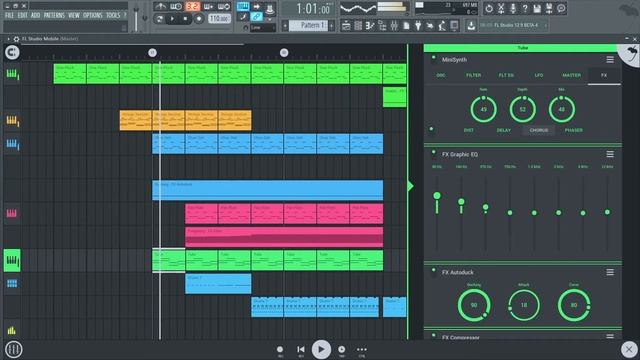Toggle the wait-for-input icon
Screen dimensions: 640x360
176,7
